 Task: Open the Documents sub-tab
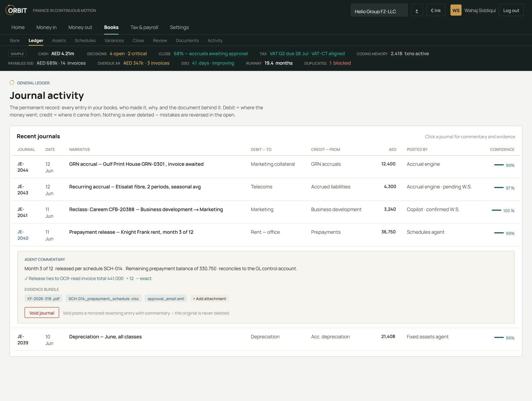(187, 41)
